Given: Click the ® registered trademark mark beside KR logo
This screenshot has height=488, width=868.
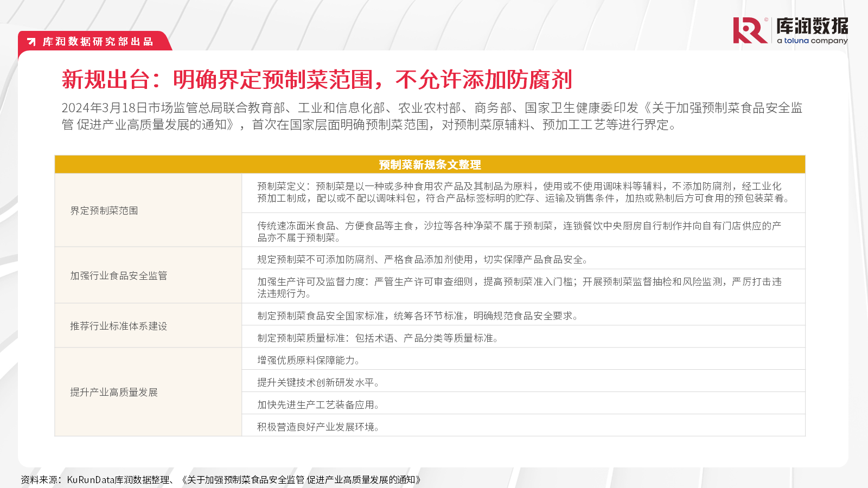Looking at the screenshot, I should pos(767,19).
